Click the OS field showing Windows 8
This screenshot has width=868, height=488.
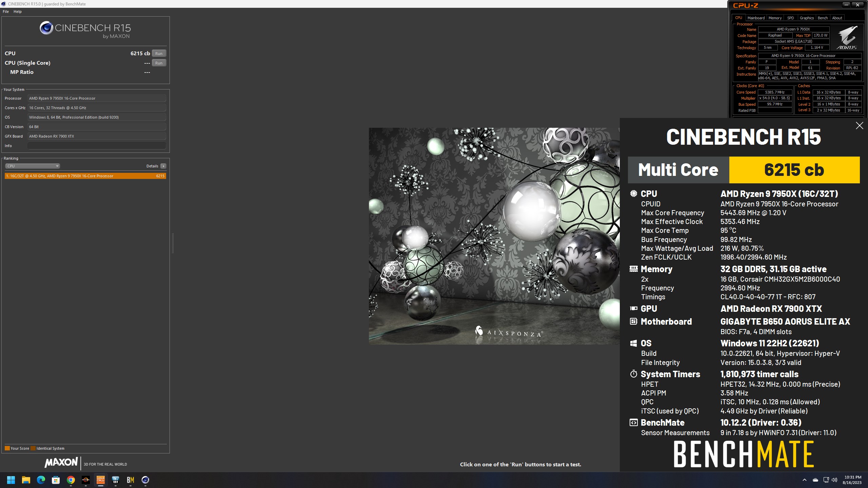pos(97,117)
